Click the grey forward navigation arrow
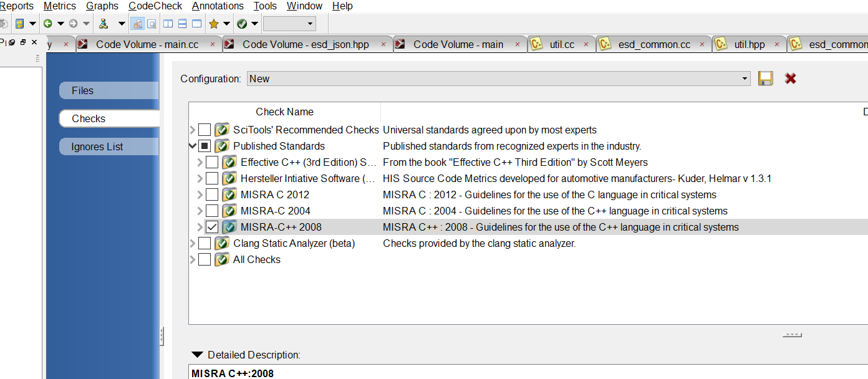The image size is (868, 379). click(73, 24)
